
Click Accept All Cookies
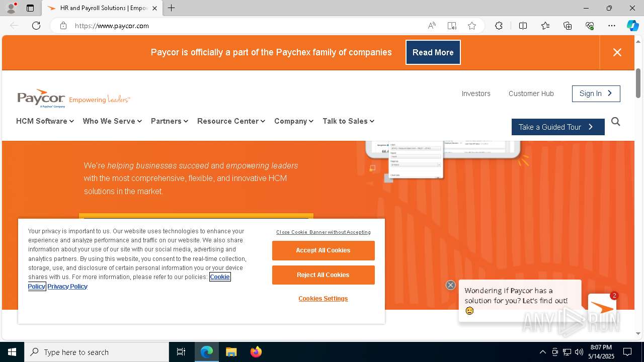point(324,250)
